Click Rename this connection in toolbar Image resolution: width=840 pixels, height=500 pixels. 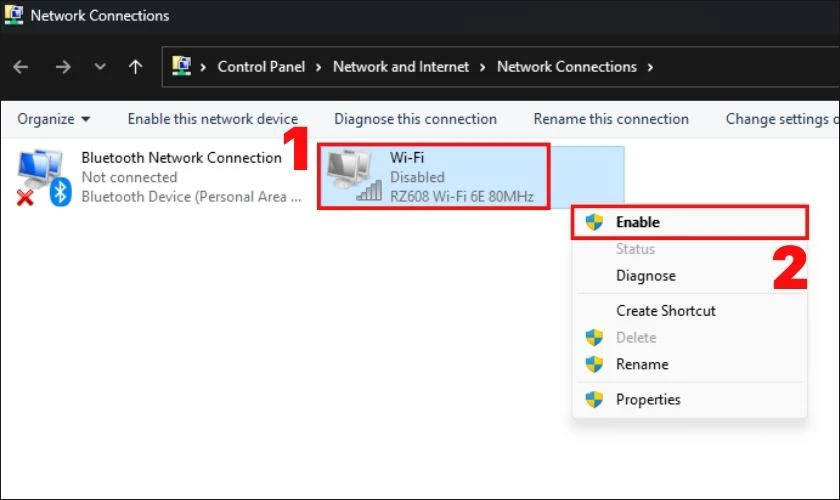611,119
